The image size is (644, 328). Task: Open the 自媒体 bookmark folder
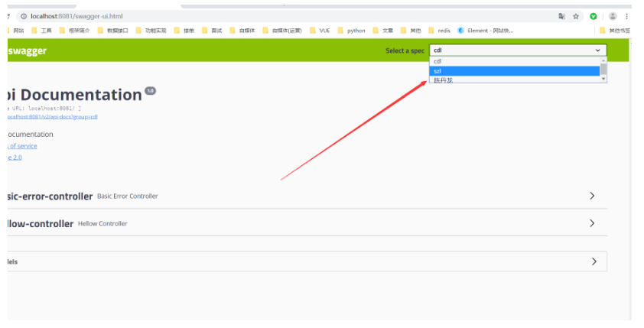(242, 31)
